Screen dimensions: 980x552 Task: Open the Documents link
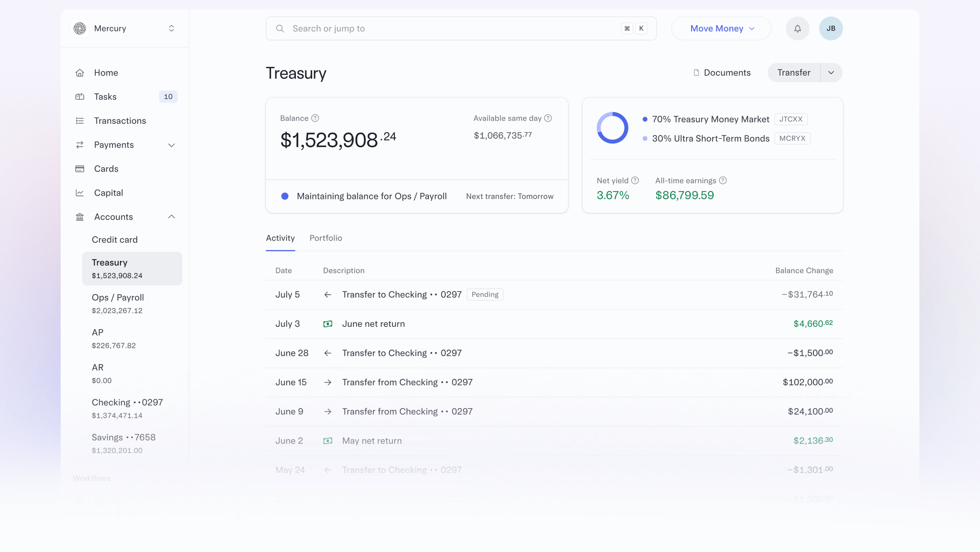click(x=722, y=73)
